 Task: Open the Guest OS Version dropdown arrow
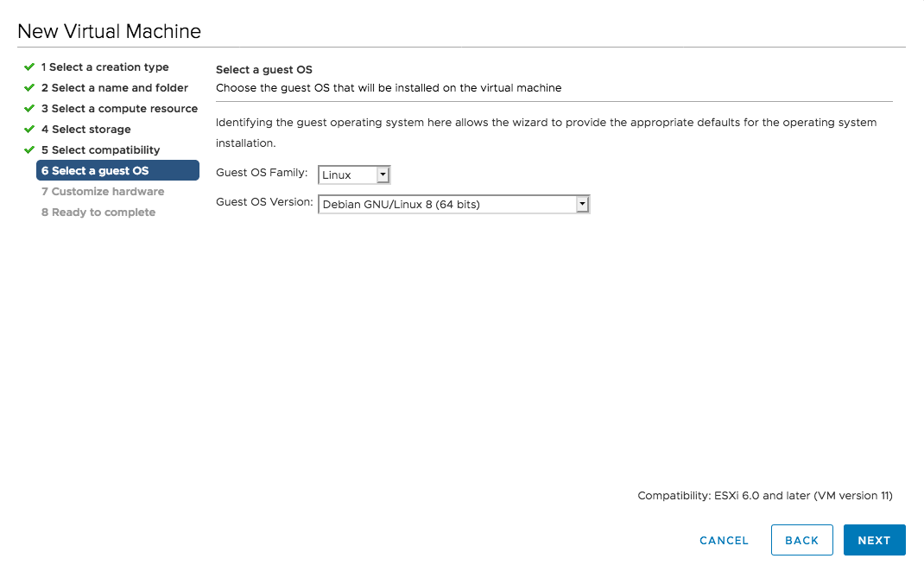click(x=583, y=204)
